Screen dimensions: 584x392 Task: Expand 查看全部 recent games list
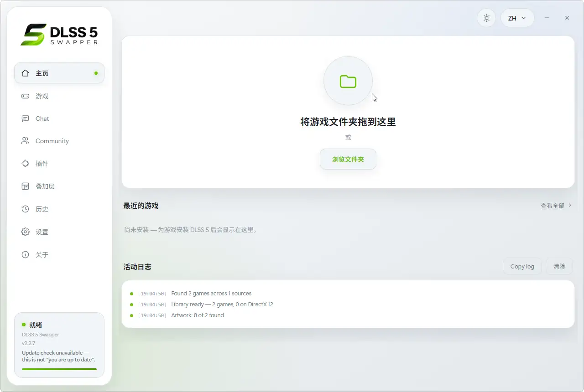pos(556,206)
